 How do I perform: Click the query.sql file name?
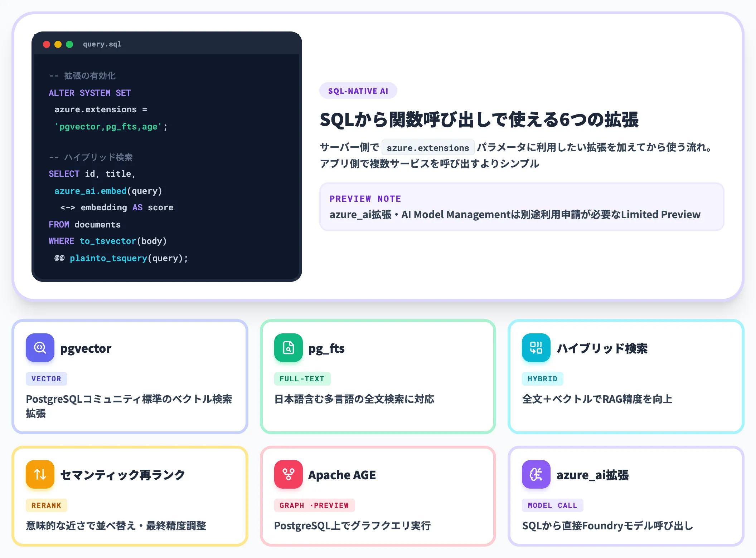pos(102,44)
